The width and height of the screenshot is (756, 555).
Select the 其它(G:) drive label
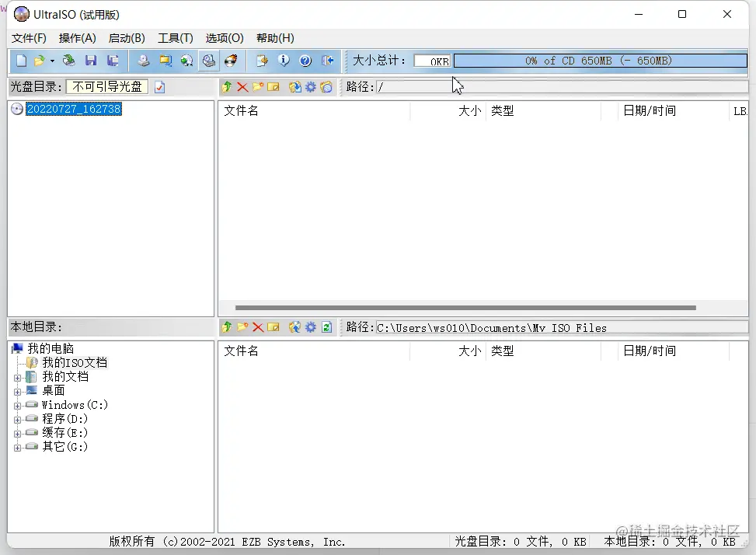click(x=64, y=446)
